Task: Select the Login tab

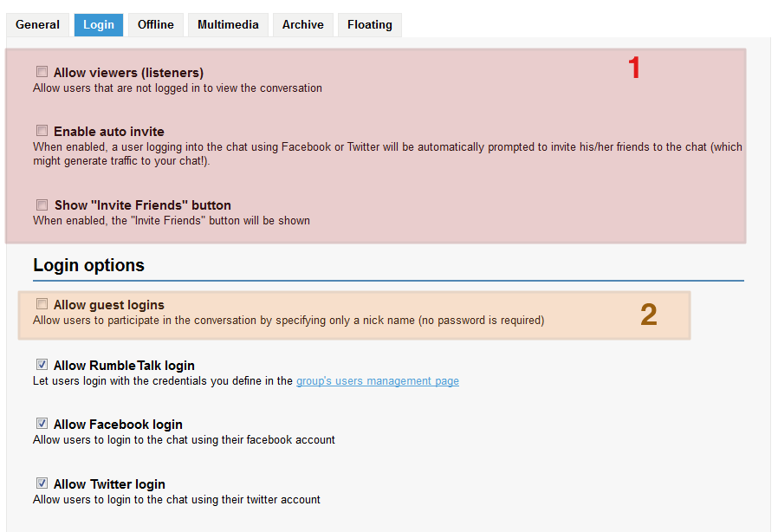Action: (98, 24)
